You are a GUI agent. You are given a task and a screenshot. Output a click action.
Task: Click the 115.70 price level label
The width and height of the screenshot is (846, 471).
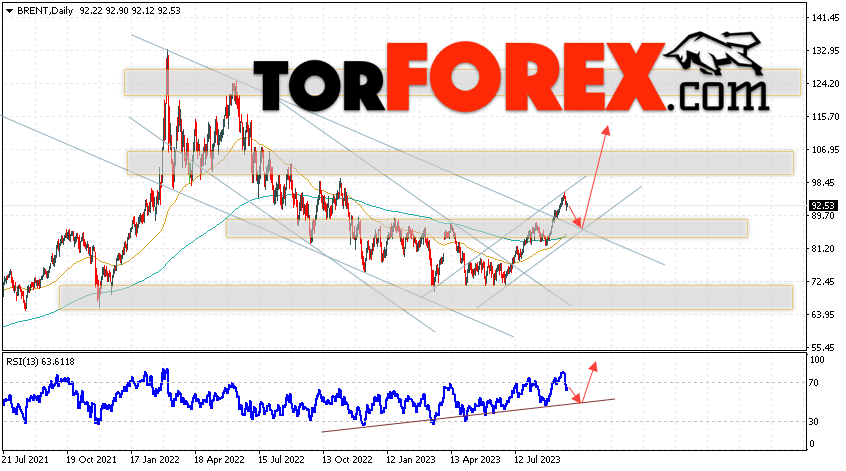pos(825,117)
